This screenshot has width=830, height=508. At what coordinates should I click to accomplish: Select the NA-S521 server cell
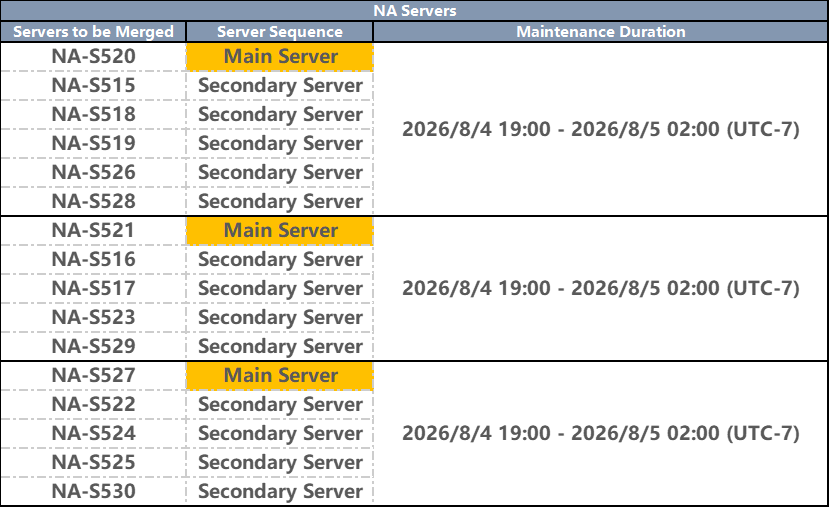pyautogui.click(x=93, y=231)
